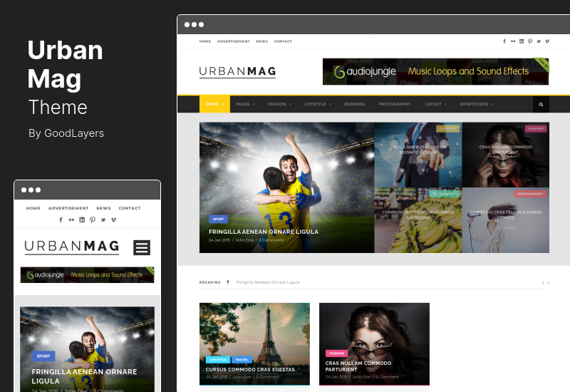The image size is (570, 392).
Task: Click John Doe author under desktop featured headline
Action: click(244, 240)
